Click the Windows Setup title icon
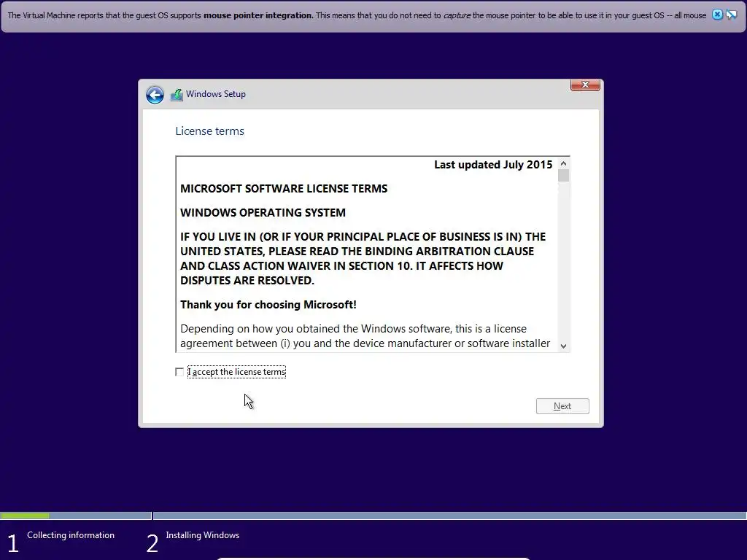 177,95
